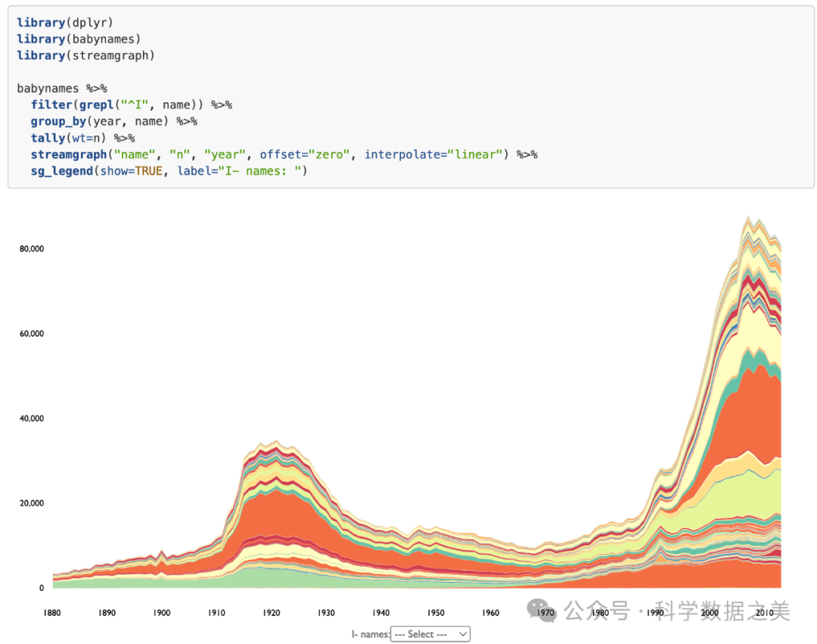Click the chevron arrow on the Select box

click(x=463, y=634)
